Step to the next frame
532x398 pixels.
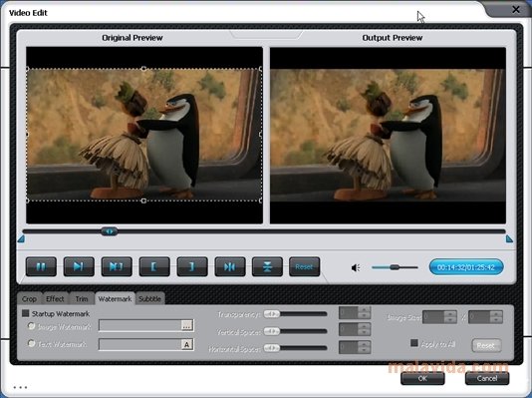click(x=79, y=266)
